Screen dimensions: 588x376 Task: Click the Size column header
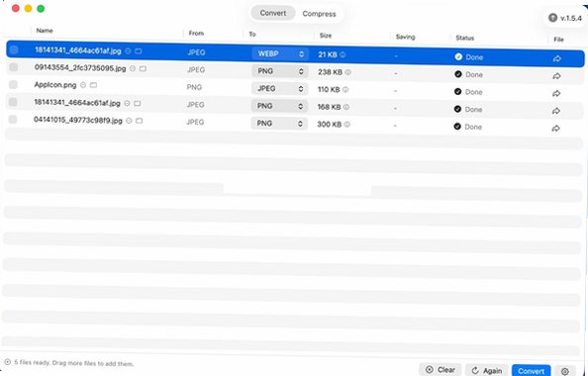[x=326, y=36]
